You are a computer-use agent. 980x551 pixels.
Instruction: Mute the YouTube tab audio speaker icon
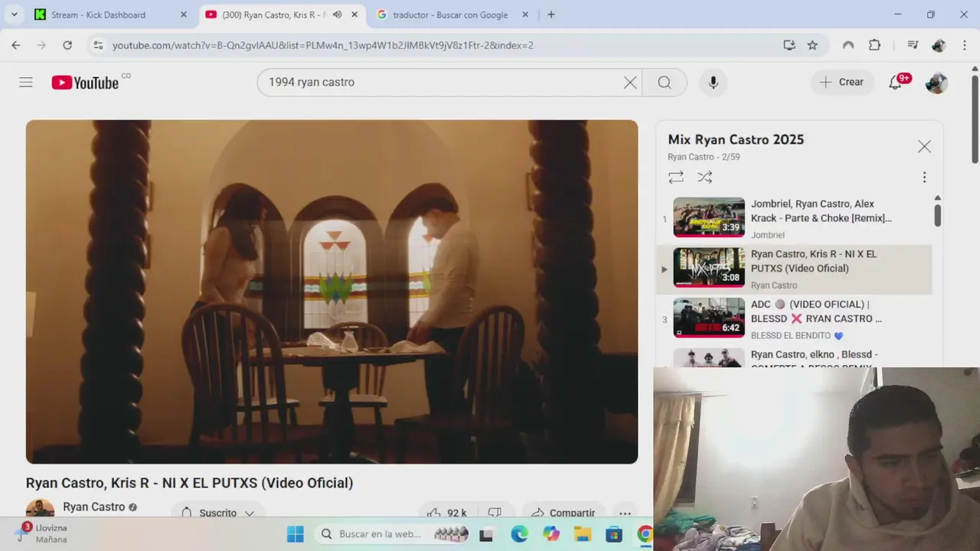click(337, 15)
